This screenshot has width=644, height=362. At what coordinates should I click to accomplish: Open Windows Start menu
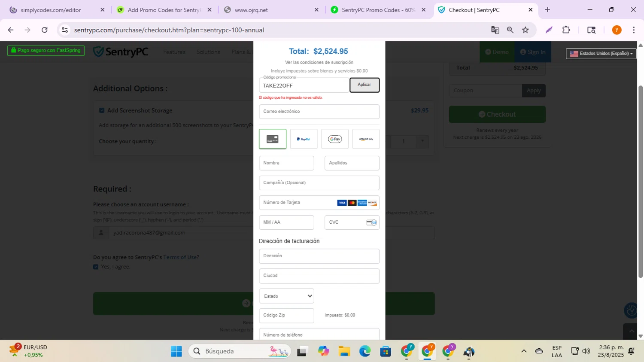pos(176,351)
